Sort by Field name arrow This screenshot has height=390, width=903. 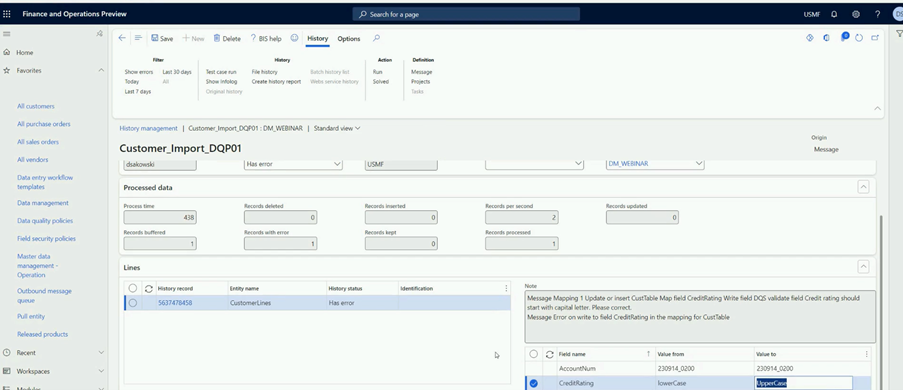(x=648, y=354)
